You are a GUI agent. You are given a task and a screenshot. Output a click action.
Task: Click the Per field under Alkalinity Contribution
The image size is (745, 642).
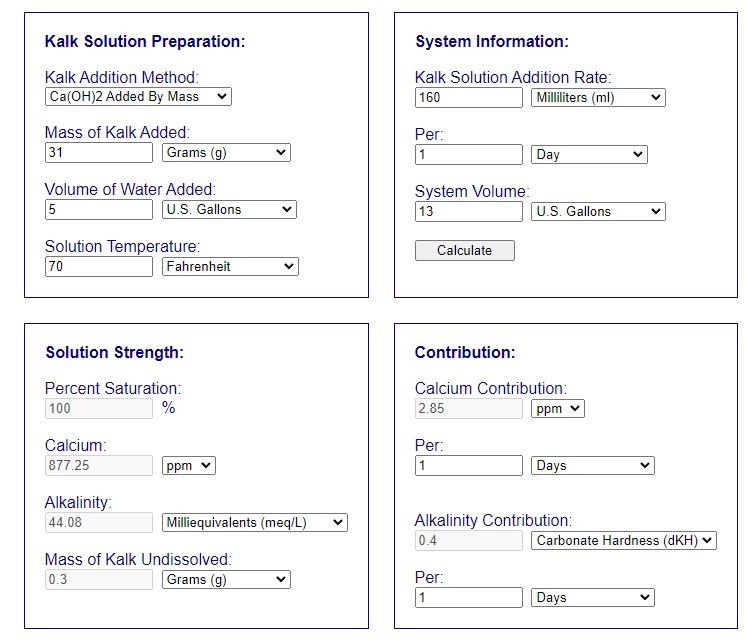coord(468,598)
